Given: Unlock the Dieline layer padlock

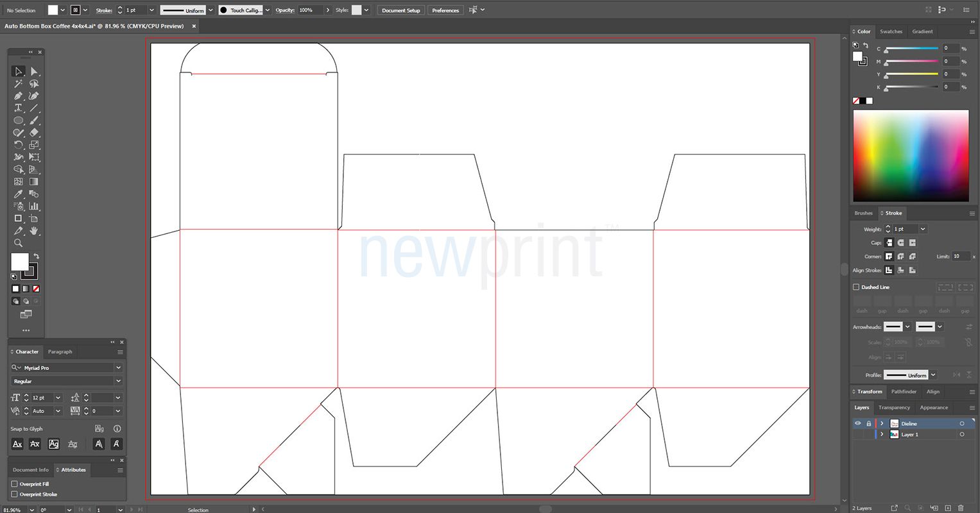Looking at the screenshot, I should [868, 423].
